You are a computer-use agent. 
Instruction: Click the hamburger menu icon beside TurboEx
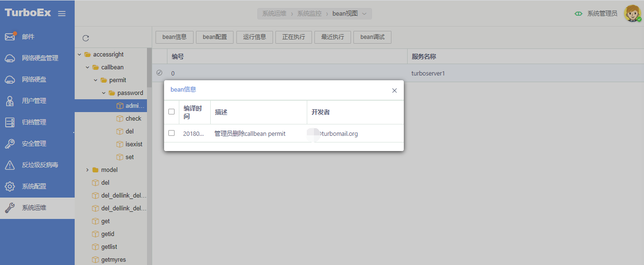click(x=62, y=13)
